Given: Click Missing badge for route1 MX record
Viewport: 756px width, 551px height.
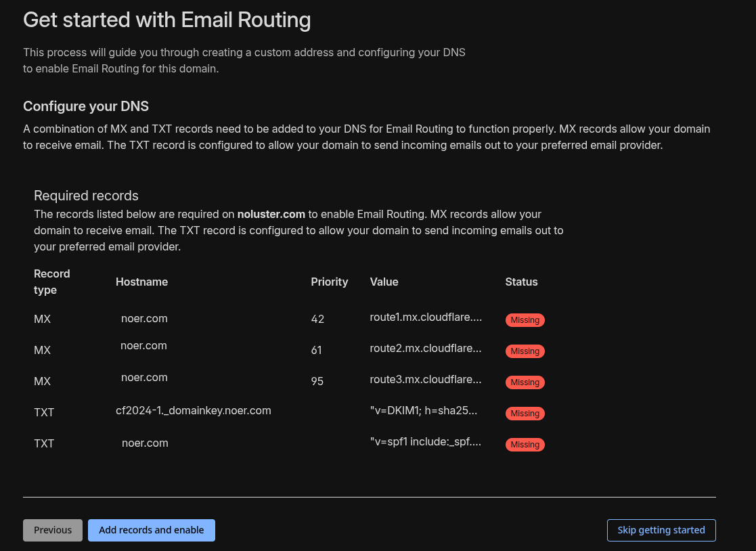Looking at the screenshot, I should (x=525, y=320).
